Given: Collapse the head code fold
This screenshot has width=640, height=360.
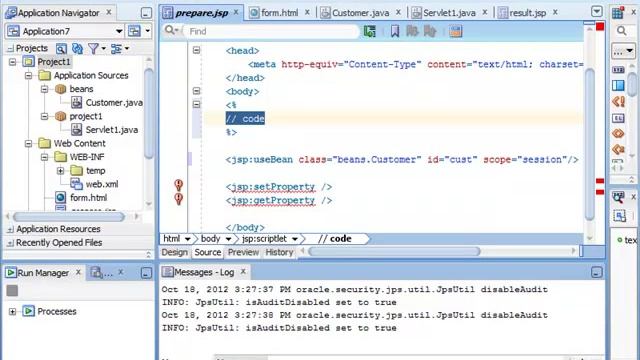Looking at the screenshot, I should coord(196,50).
